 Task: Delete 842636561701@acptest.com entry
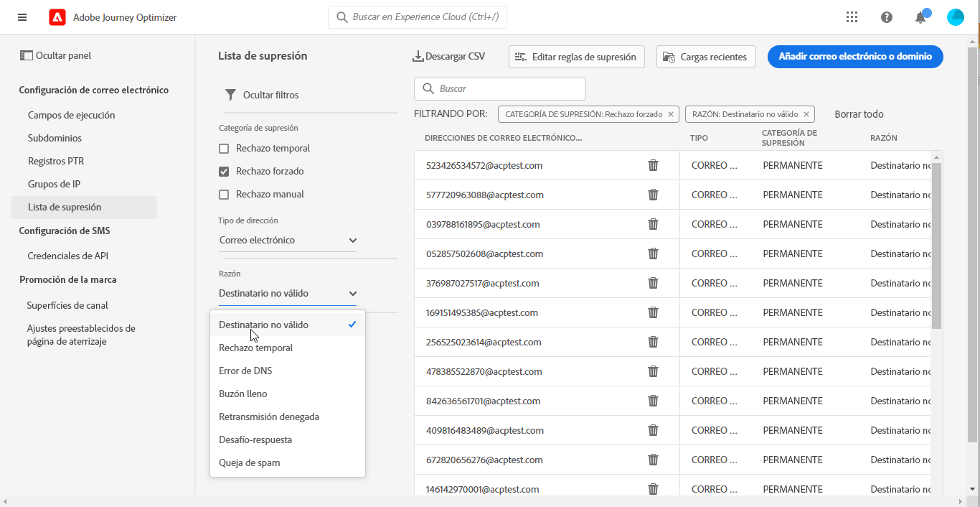[653, 401]
